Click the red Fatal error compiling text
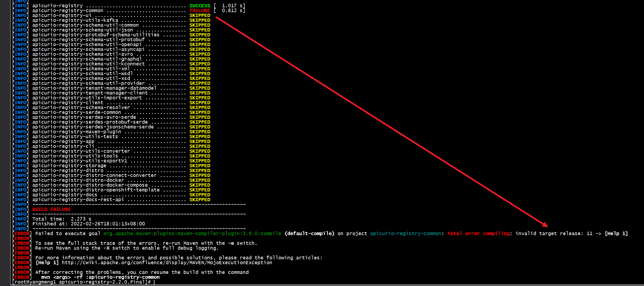Viewport: 644px width, 286px height. [x=479, y=233]
